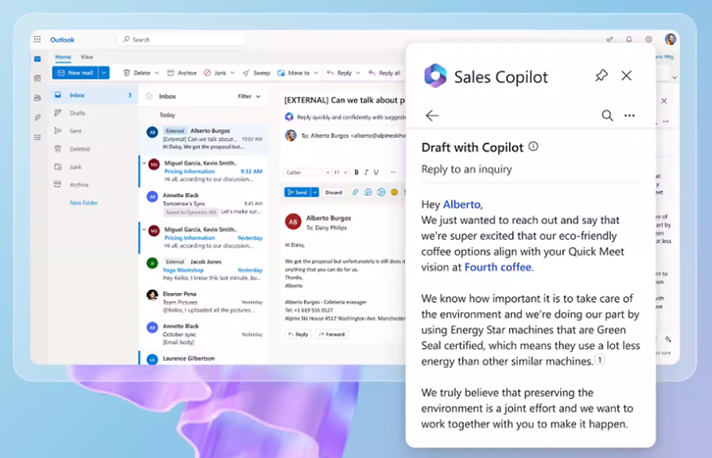Select the Drafts folder
Viewport: 712px width, 458px height.
pyautogui.click(x=93, y=113)
